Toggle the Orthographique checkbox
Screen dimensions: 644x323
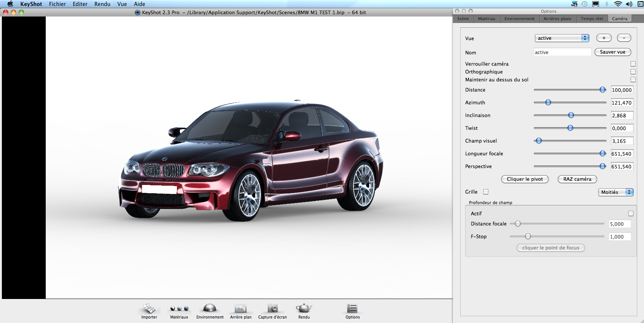[633, 72]
